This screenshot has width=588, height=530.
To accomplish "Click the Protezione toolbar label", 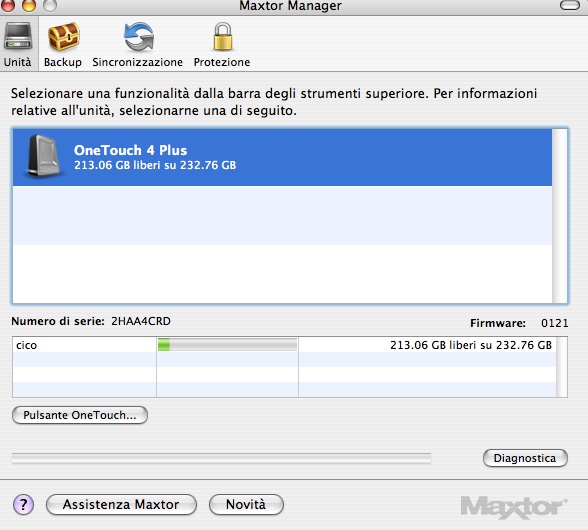I will pos(222,62).
